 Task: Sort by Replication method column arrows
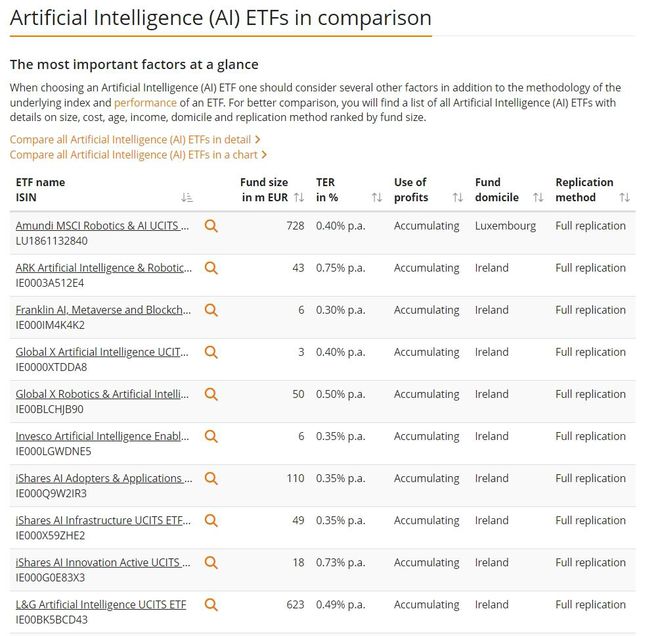tap(625, 197)
